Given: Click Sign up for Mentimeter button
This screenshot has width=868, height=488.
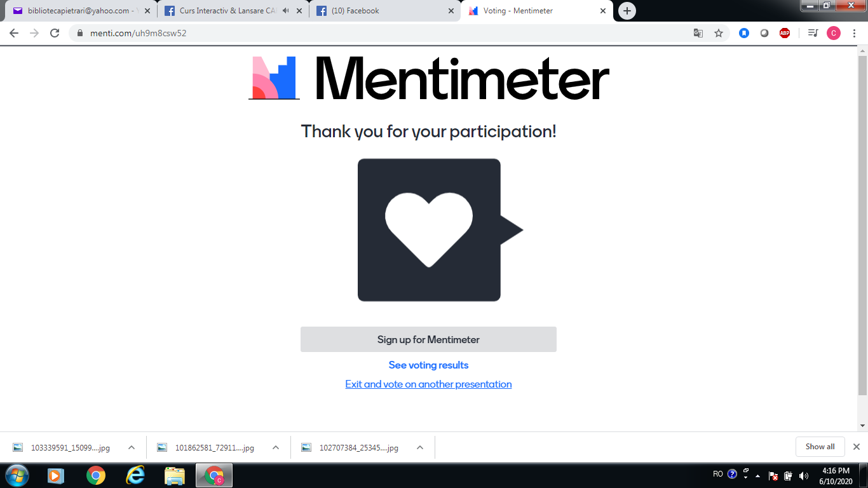Looking at the screenshot, I should [x=428, y=339].
